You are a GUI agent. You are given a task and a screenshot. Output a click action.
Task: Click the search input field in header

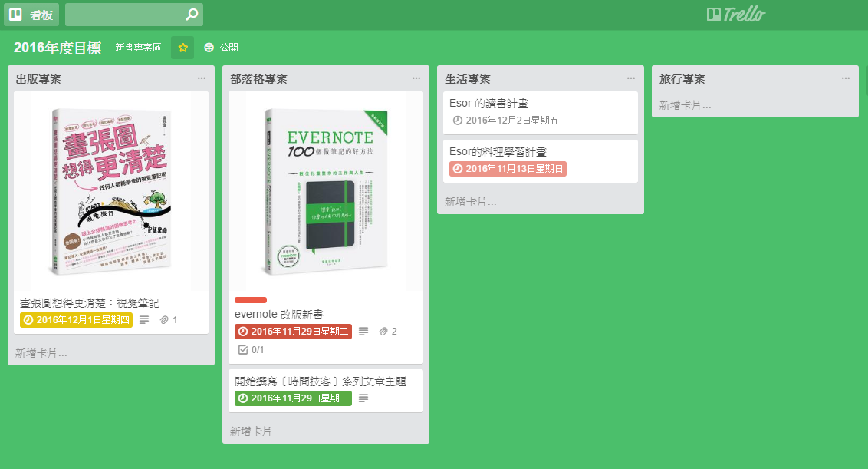134,15
